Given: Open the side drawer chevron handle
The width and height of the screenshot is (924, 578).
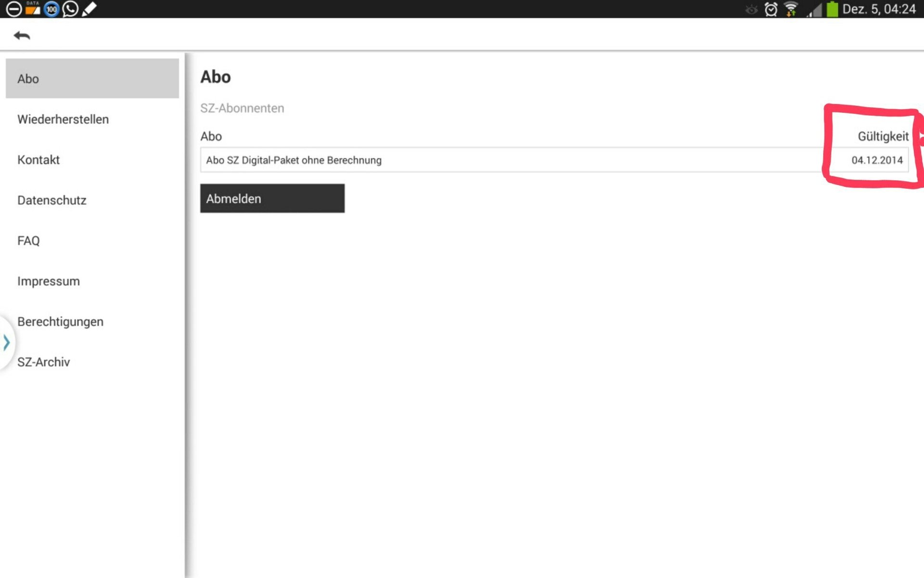Looking at the screenshot, I should [6, 342].
